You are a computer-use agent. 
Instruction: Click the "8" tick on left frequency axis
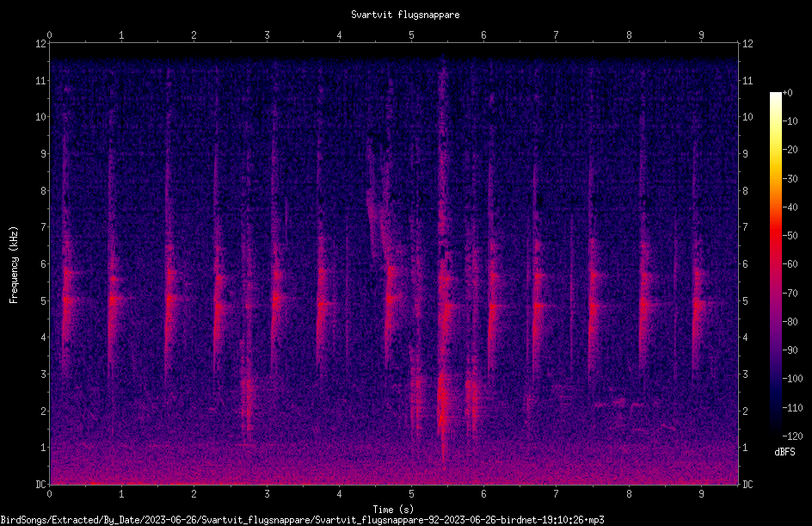click(44, 191)
